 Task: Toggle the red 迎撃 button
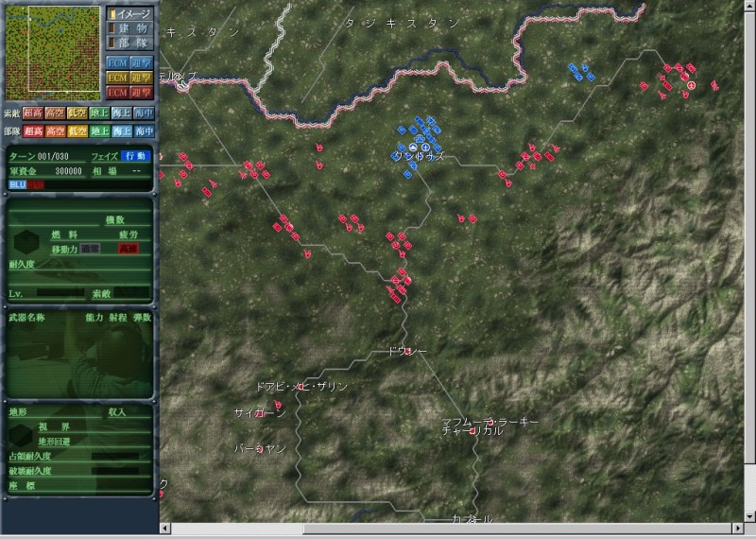click(141, 92)
